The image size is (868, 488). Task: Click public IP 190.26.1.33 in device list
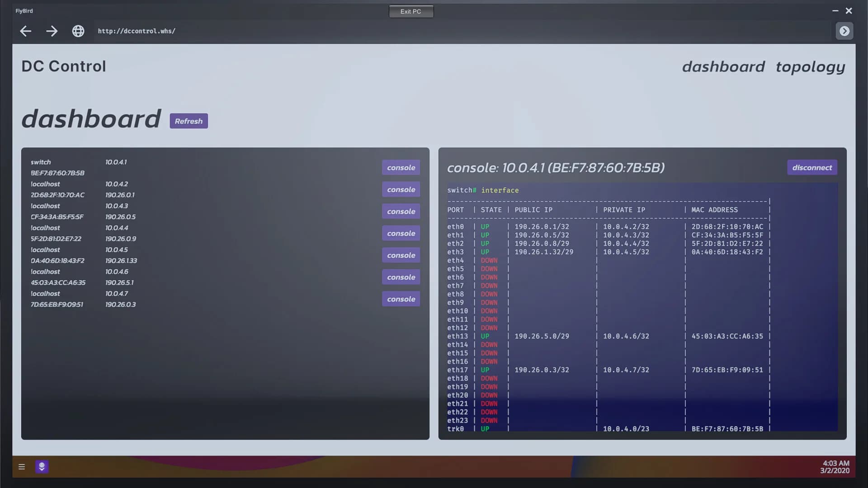121,261
